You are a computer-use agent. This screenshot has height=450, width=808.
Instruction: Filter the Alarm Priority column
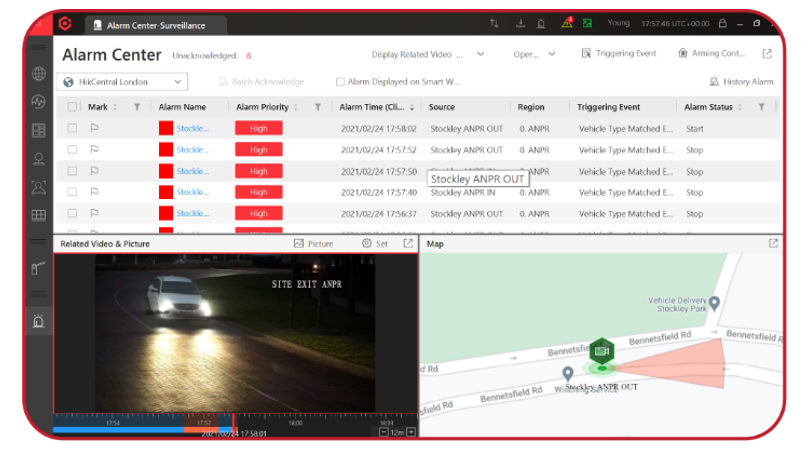317,107
